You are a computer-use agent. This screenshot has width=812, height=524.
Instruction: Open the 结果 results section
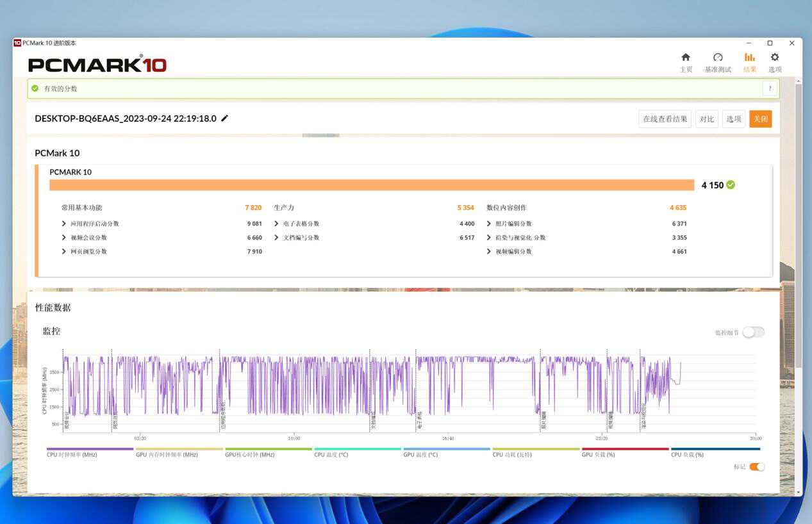[x=750, y=62]
